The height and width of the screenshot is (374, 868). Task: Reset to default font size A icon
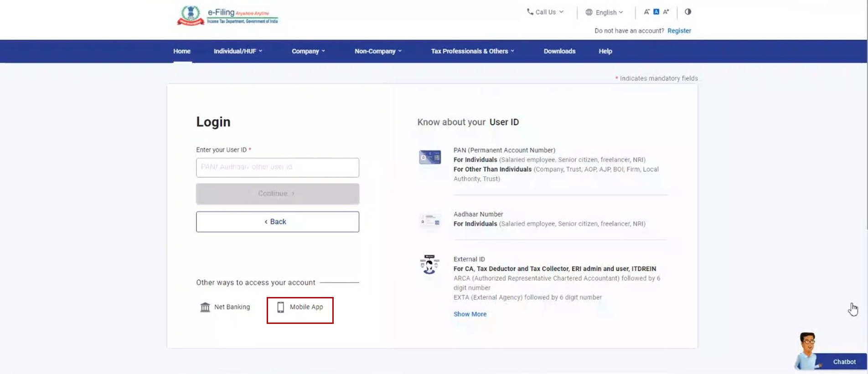tap(656, 12)
